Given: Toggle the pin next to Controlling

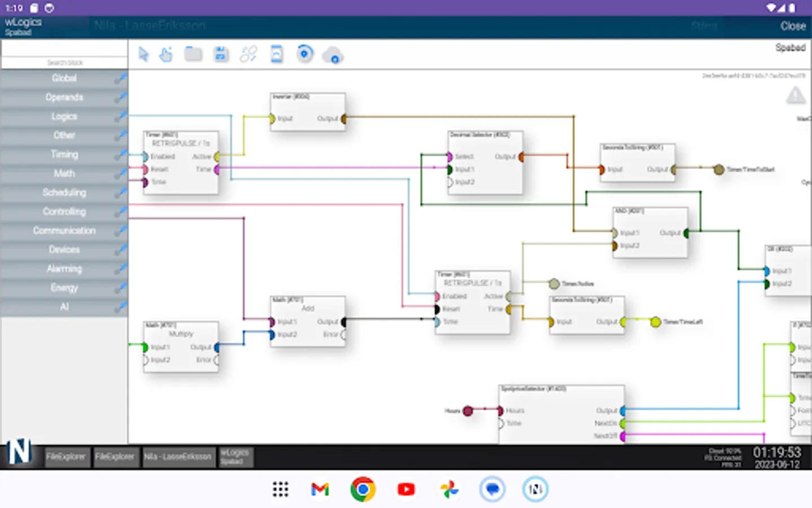Looking at the screenshot, I should coord(120,212).
